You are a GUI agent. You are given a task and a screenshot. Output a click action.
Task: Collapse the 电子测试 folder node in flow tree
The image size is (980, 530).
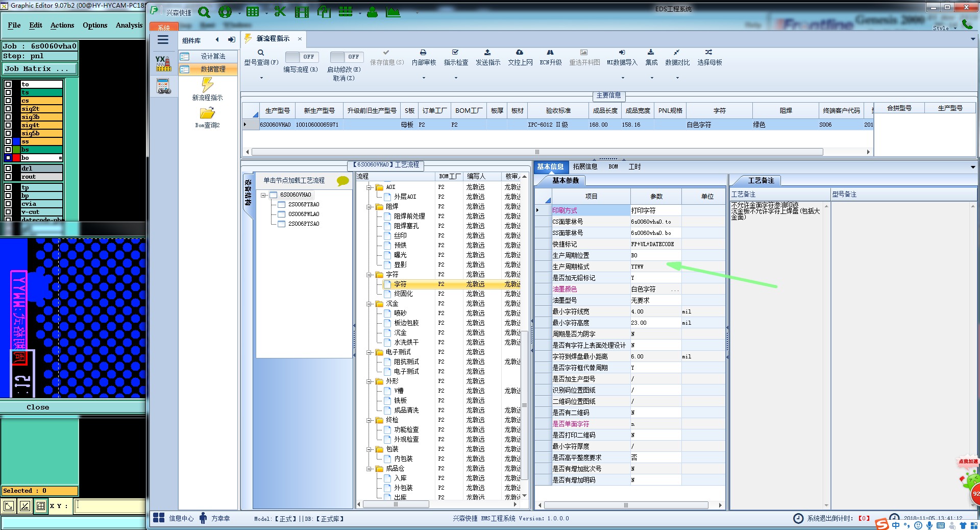(x=369, y=352)
